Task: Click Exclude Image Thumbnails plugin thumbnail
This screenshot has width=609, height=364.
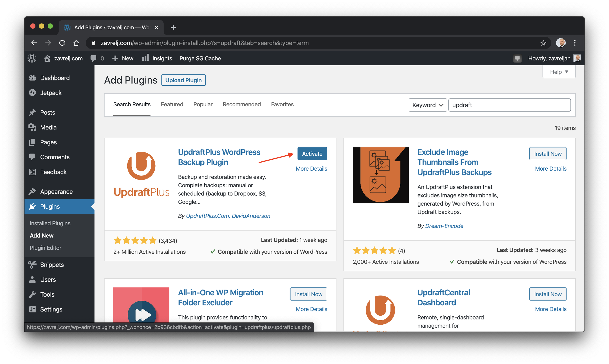Action: coord(380,175)
